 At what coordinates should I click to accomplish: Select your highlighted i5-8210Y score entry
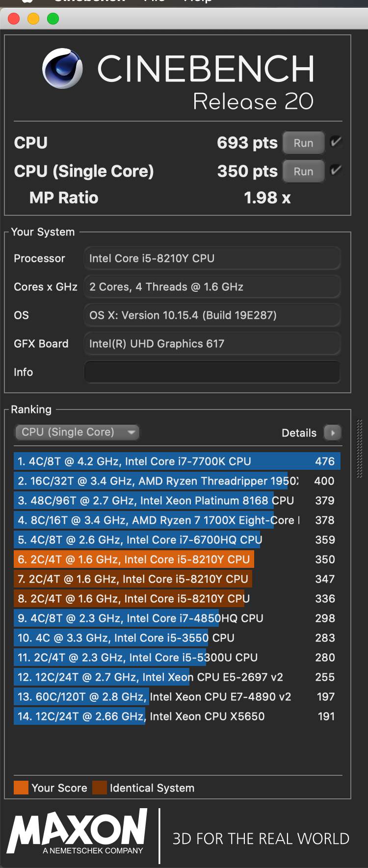click(132, 559)
